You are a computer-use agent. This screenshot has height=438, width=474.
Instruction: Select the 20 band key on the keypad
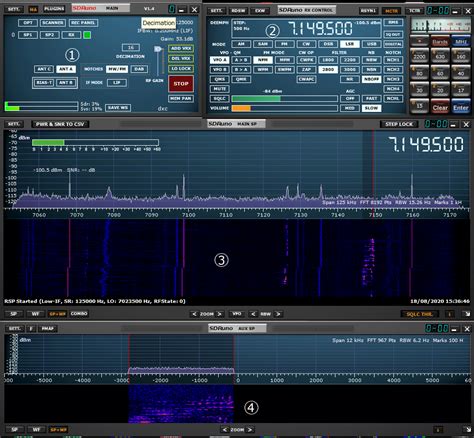click(440, 89)
